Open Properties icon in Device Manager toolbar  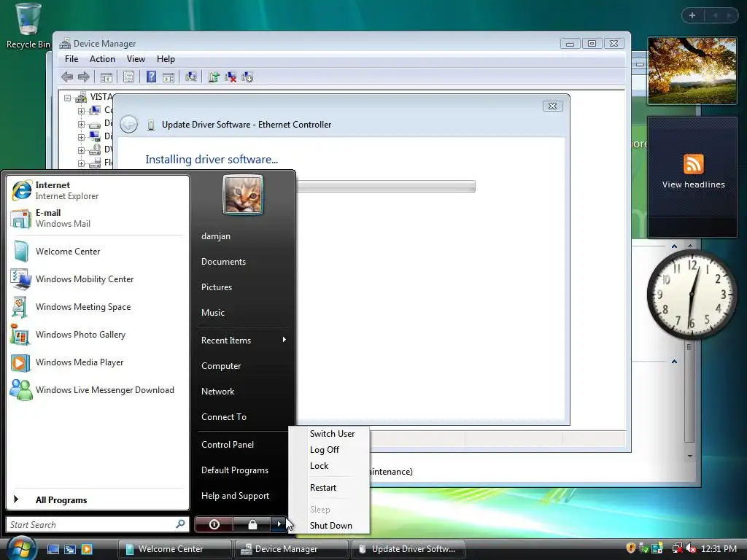128,77
